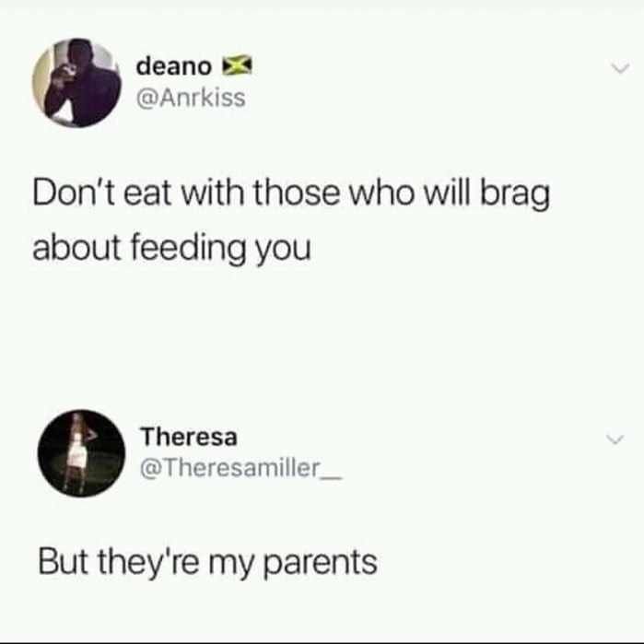Image resolution: width=644 pixels, height=644 pixels.
Task: Expand options chevron on Theresa's tweet
Action: tap(615, 439)
